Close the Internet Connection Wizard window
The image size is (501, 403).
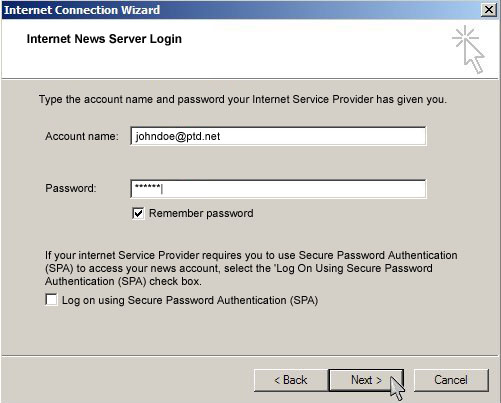[x=489, y=10]
